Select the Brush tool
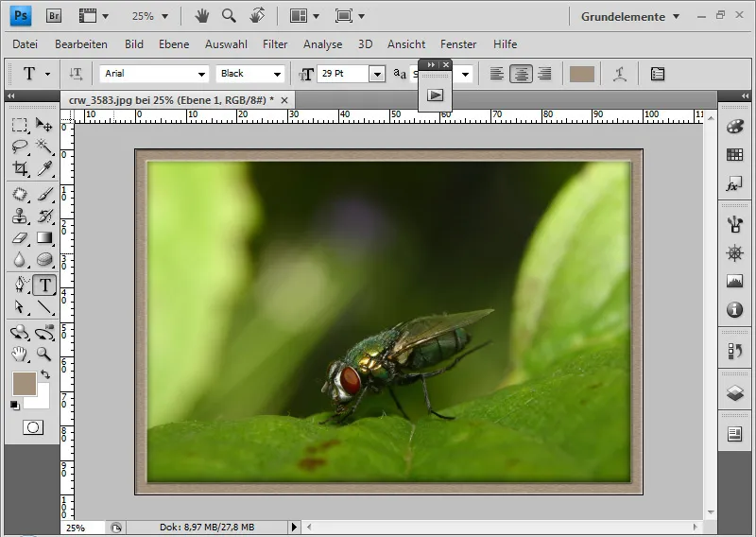Image resolution: width=756 pixels, height=537 pixels. point(44,195)
